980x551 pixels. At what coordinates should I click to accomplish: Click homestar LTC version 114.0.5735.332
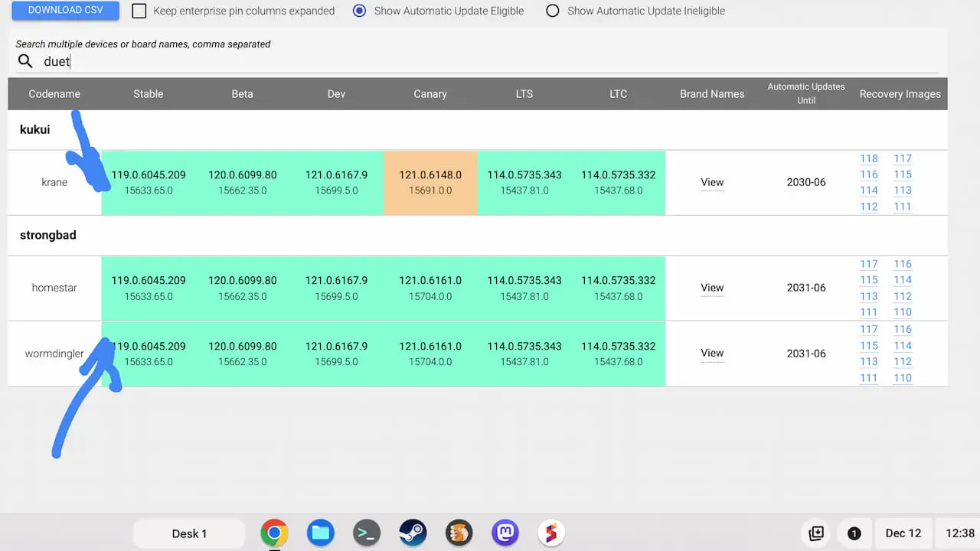coord(618,281)
